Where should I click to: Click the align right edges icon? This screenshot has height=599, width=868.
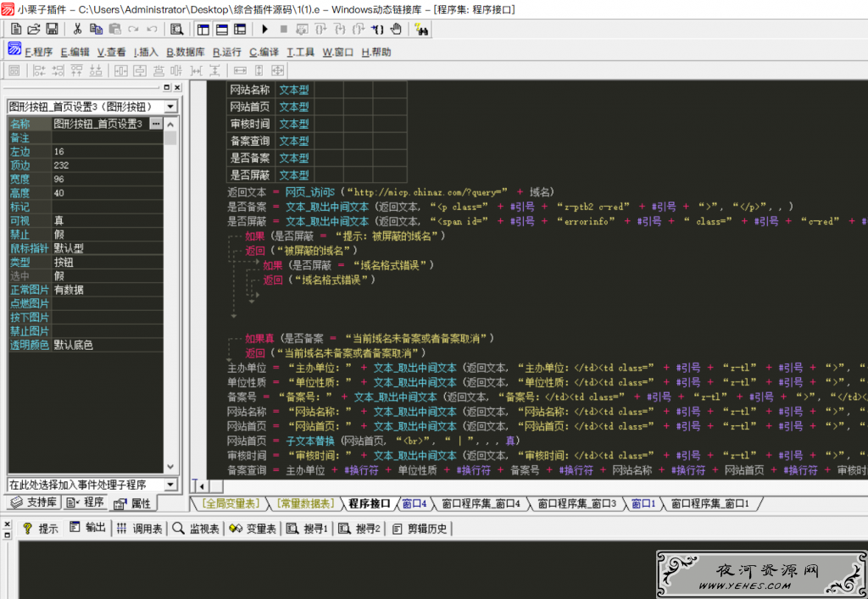click(58, 70)
